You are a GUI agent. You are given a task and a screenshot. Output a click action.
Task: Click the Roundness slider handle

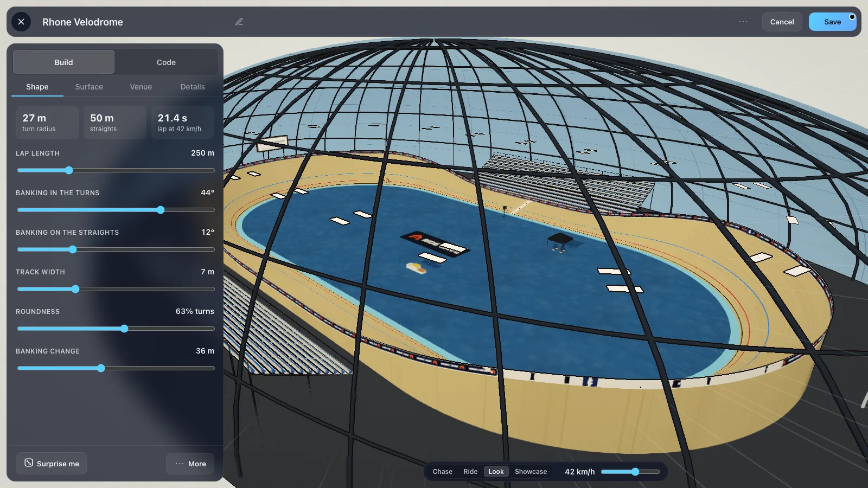point(124,329)
